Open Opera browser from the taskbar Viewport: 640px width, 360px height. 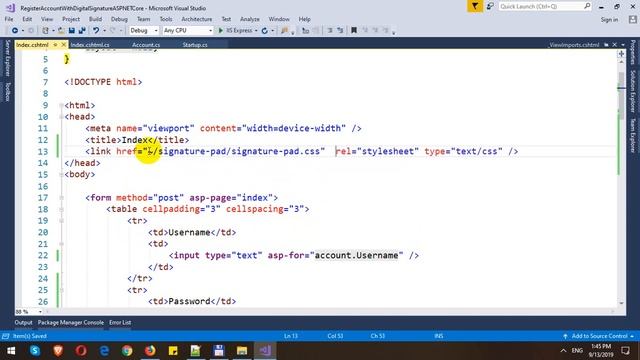point(81,351)
